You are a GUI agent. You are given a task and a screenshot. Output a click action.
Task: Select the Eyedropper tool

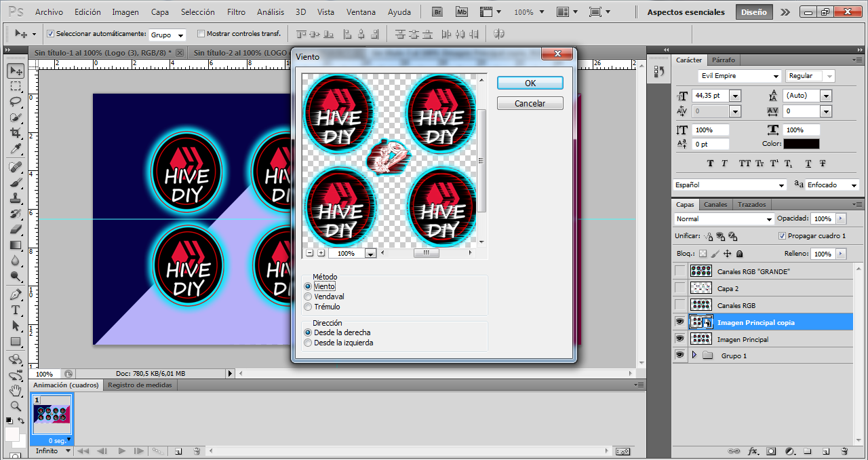16,149
